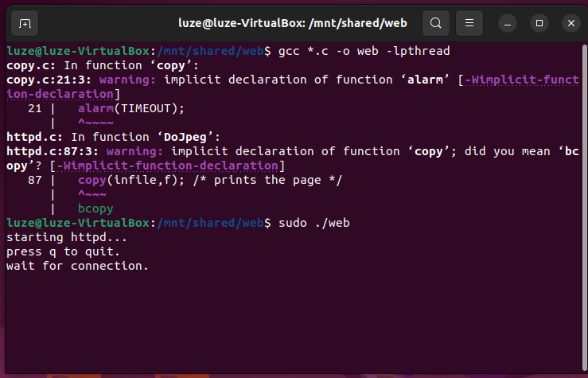
Task: Click the sudo ./web command text
Action: (313, 223)
